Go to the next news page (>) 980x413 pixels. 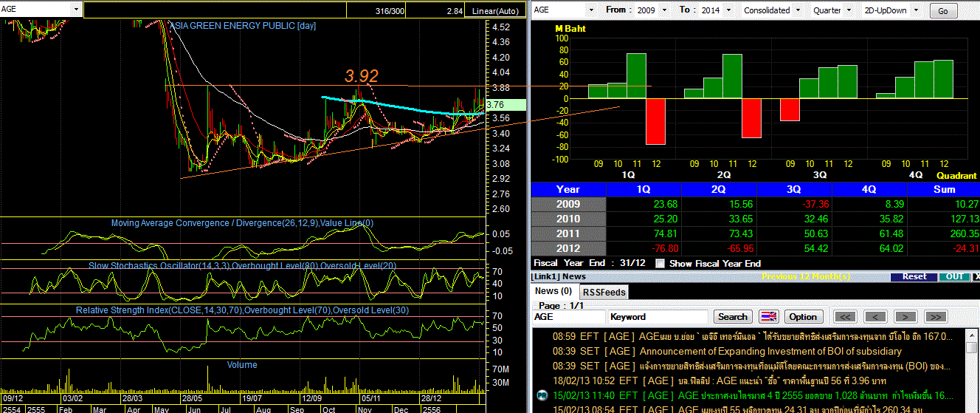pos(905,316)
